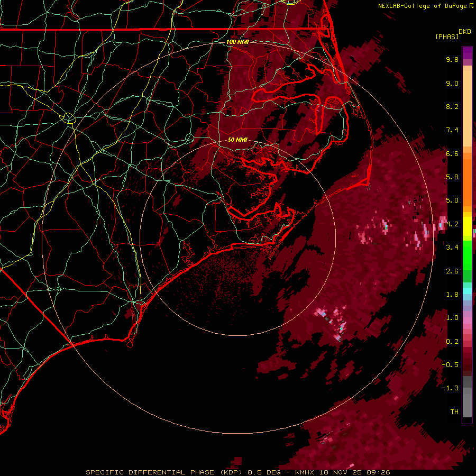The height and width of the screenshot is (476, 476).
Task: Click the -0.5 value on color scale
Action: (x=450, y=365)
